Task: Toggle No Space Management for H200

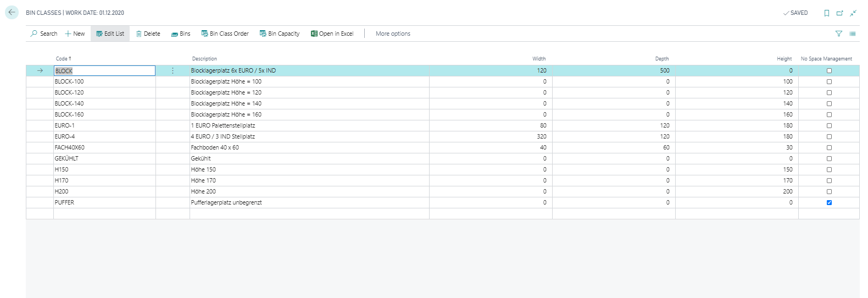Action: click(829, 191)
